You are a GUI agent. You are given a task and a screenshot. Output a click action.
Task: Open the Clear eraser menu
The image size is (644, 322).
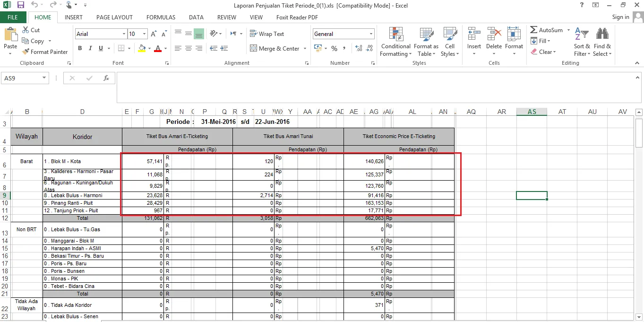pos(543,52)
